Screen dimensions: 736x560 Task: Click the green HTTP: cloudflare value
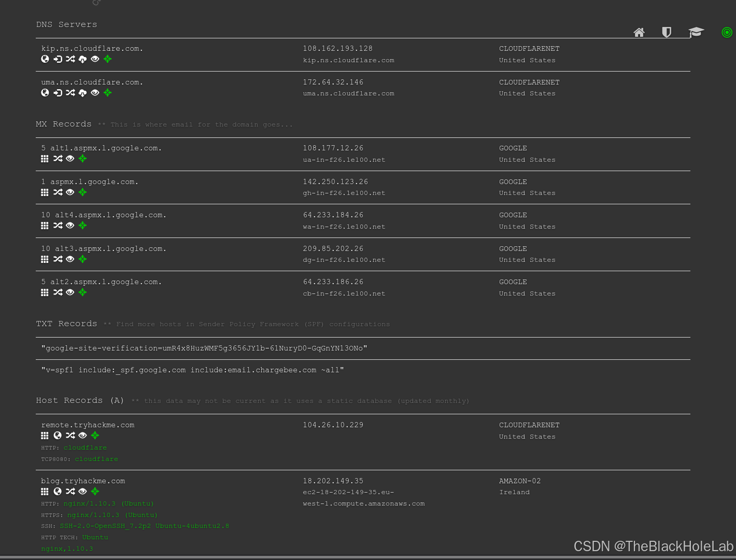pyautogui.click(x=85, y=447)
